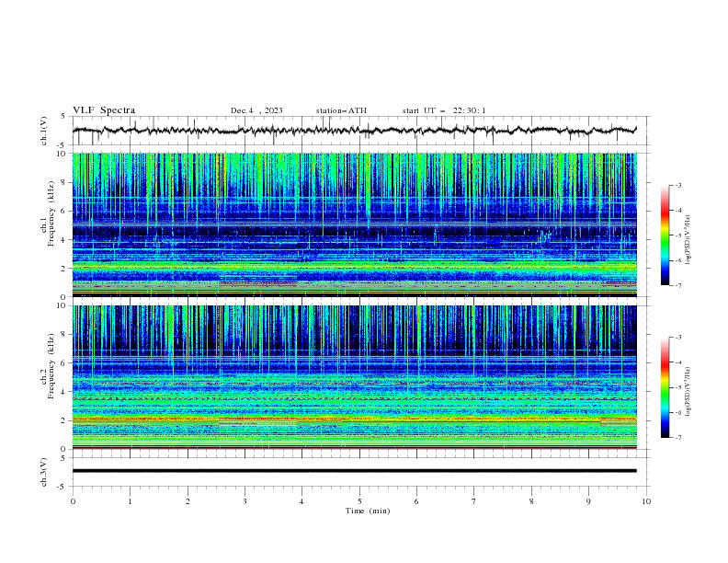Click the time axis tick label '2'
728x563 pixels.
188,501
